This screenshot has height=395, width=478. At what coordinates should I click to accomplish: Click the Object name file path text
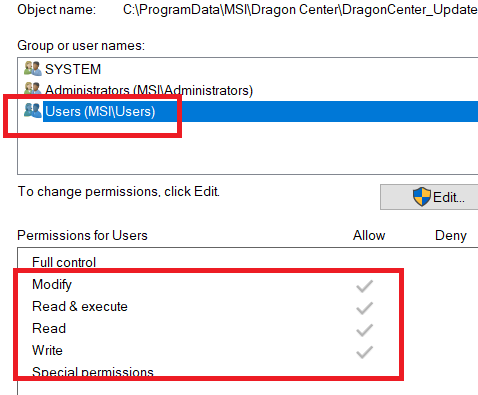click(x=300, y=10)
